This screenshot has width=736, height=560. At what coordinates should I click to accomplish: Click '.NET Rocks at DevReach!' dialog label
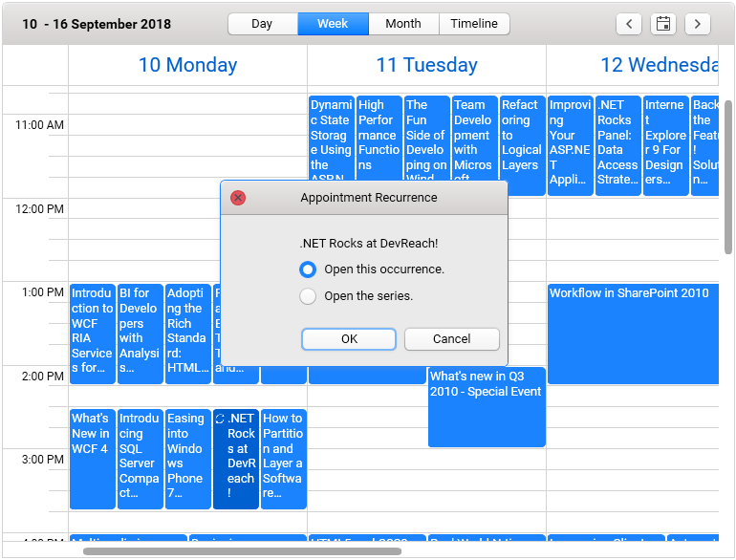[369, 243]
